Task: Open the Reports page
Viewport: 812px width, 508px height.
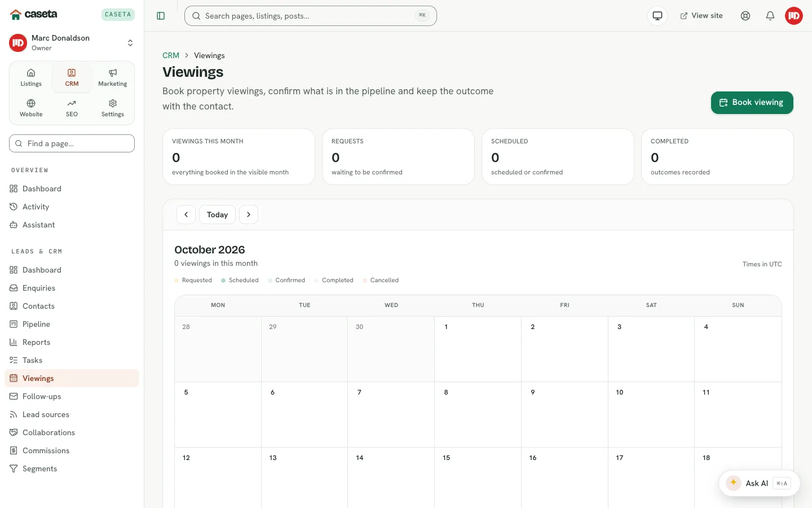Action: point(72,342)
